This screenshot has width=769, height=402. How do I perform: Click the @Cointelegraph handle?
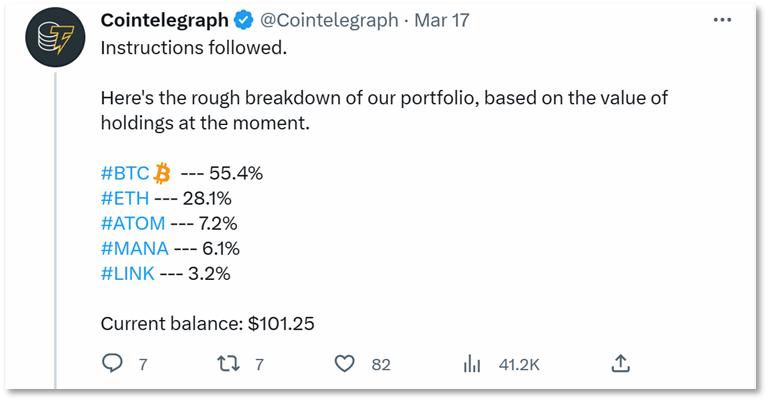pyautogui.click(x=329, y=20)
